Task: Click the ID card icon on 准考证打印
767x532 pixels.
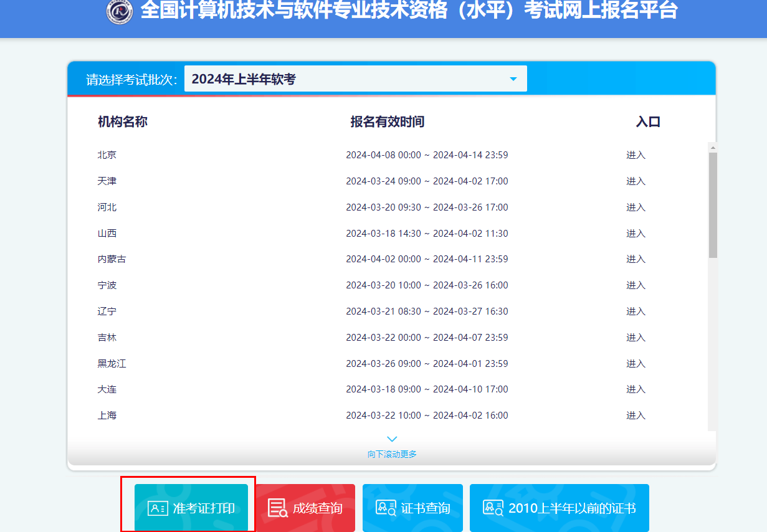Action: [158, 508]
